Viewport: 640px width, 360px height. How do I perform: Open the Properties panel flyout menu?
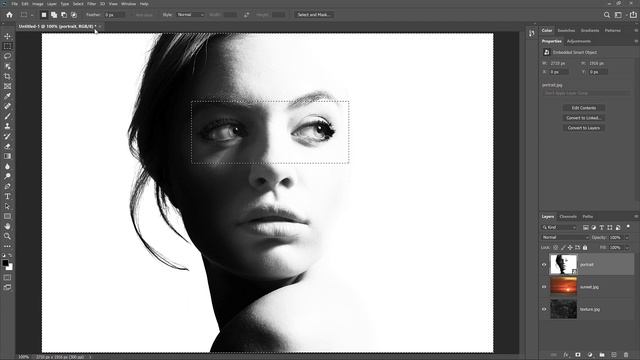(x=636, y=41)
